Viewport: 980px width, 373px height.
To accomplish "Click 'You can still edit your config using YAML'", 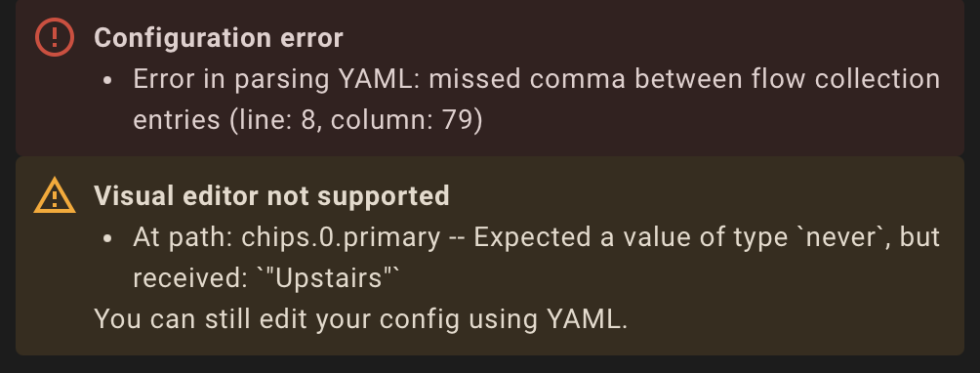I will click(360, 318).
